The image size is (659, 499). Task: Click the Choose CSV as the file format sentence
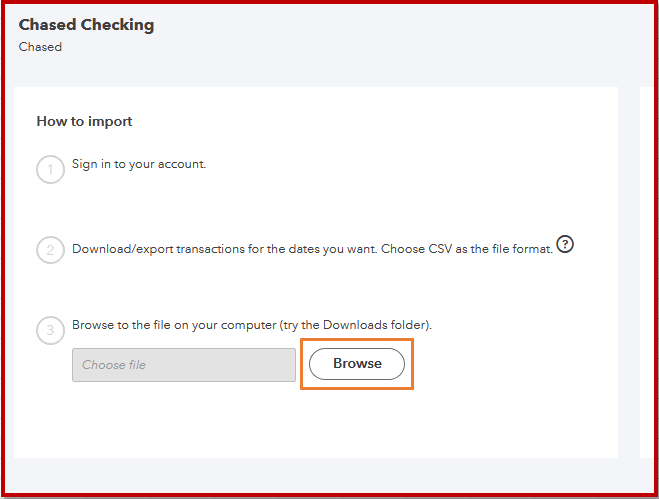click(x=472, y=249)
